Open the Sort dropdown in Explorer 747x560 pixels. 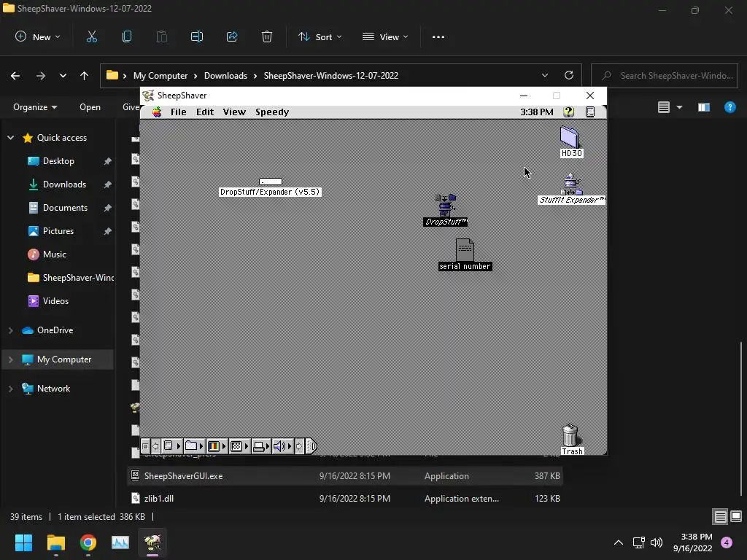(x=320, y=36)
